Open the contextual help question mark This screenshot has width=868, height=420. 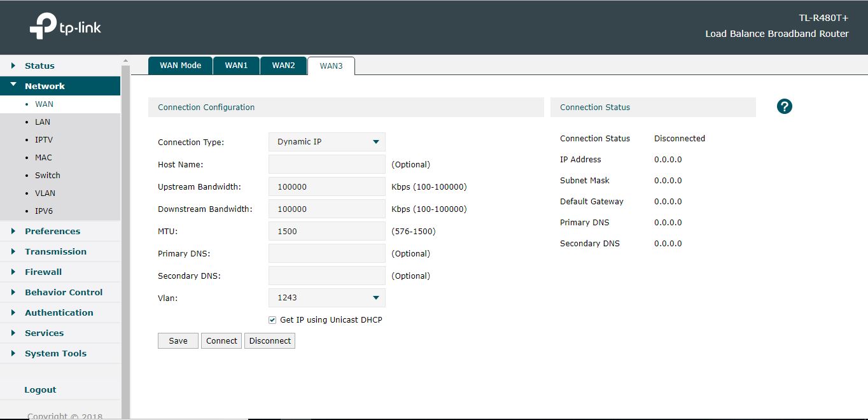point(784,106)
